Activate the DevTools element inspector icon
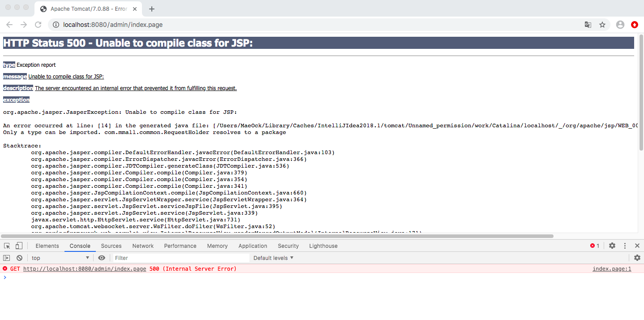The height and width of the screenshot is (320, 644). tap(7, 246)
